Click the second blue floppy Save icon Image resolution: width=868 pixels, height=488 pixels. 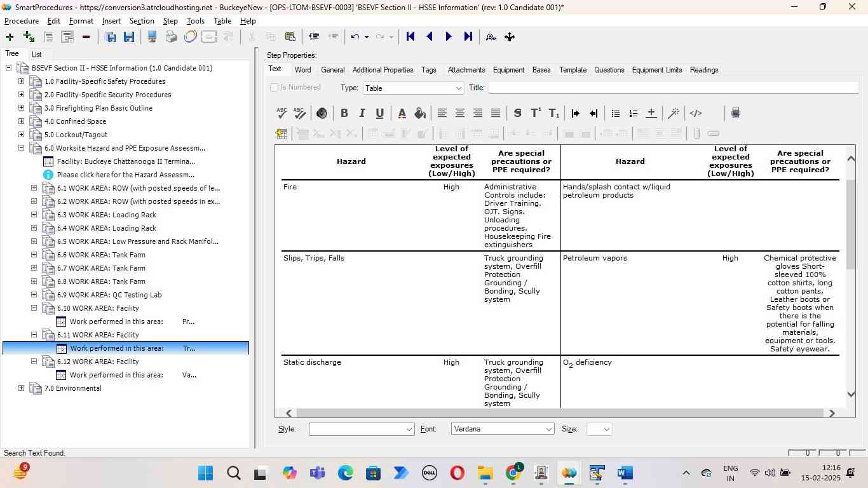click(x=129, y=37)
